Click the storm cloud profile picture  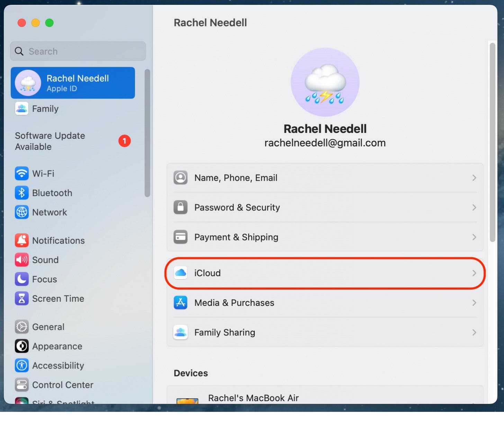pyautogui.click(x=325, y=82)
